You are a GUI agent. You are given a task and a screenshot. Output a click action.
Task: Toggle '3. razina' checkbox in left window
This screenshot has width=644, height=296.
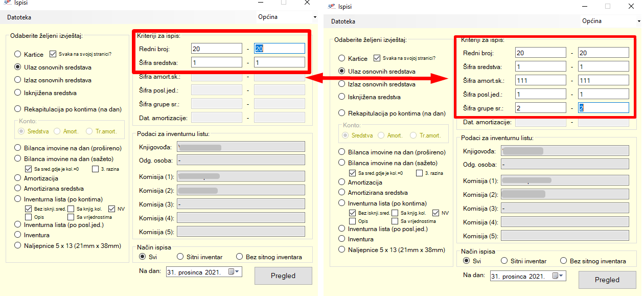pos(96,169)
